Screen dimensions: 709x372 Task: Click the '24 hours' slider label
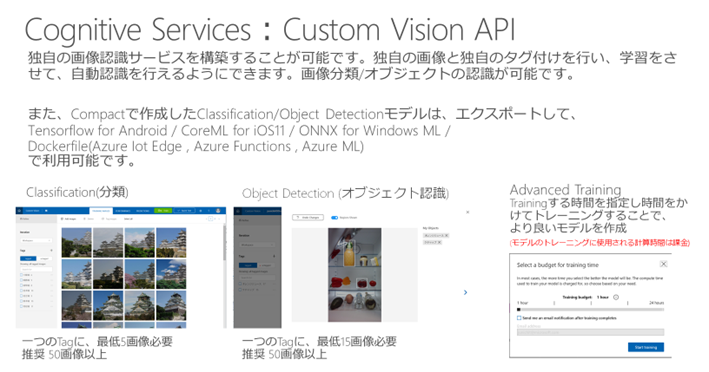[657, 303]
